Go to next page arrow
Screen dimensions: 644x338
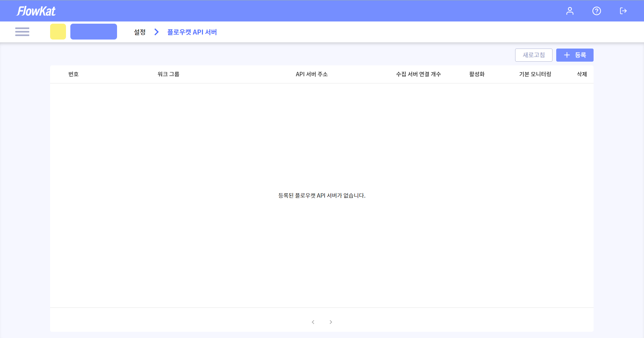coord(331,322)
